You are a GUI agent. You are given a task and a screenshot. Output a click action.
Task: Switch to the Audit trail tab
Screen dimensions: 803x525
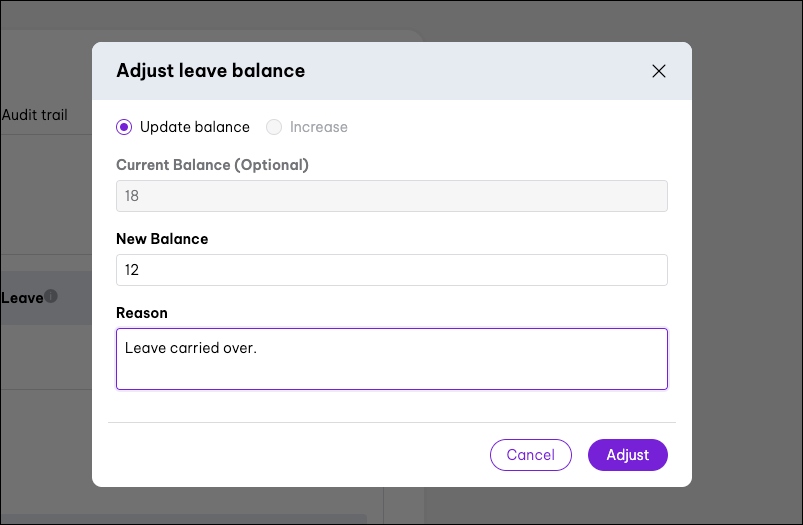[35, 115]
